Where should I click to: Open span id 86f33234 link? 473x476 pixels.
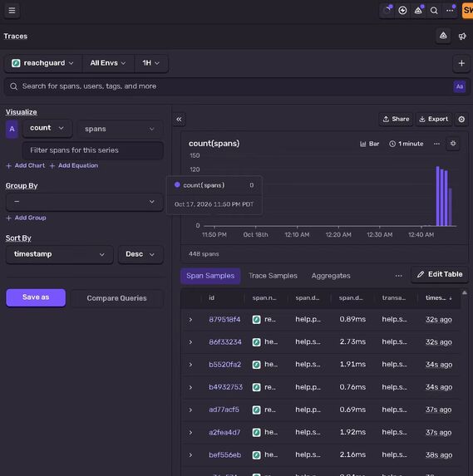(x=225, y=342)
